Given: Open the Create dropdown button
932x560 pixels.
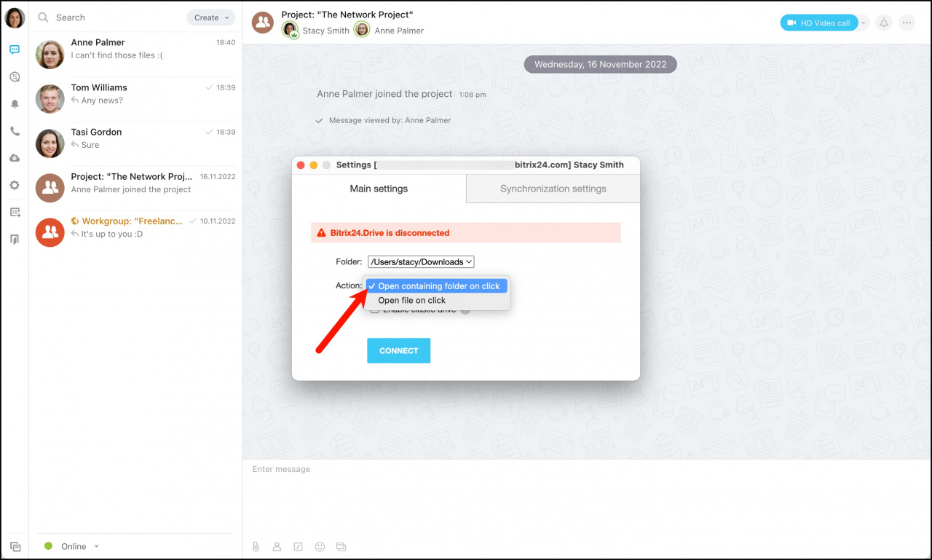Looking at the screenshot, I should [x=211, y=17].
